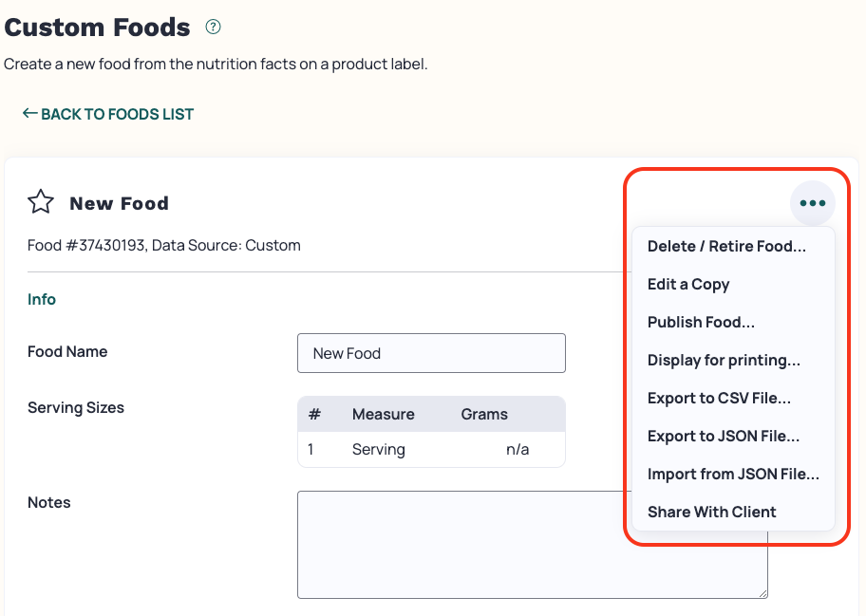Click the Measure column header

click(x=384, y=414)
